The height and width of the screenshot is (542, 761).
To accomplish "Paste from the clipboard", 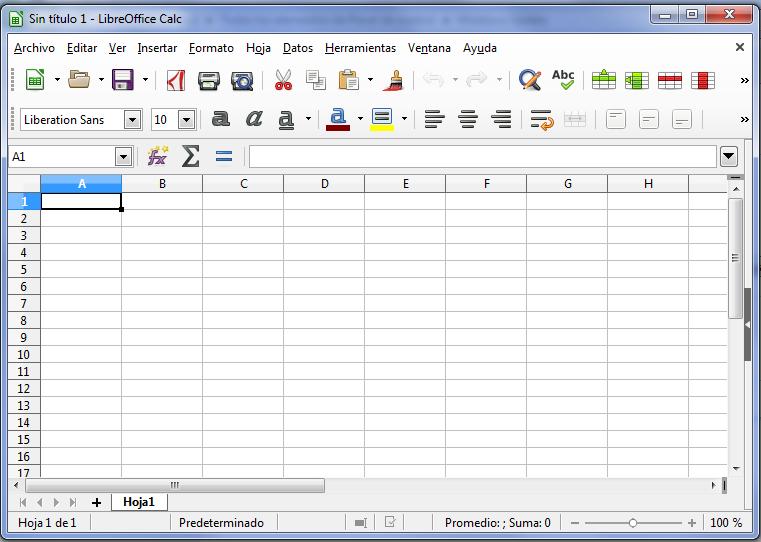I will tap(348, 80).
